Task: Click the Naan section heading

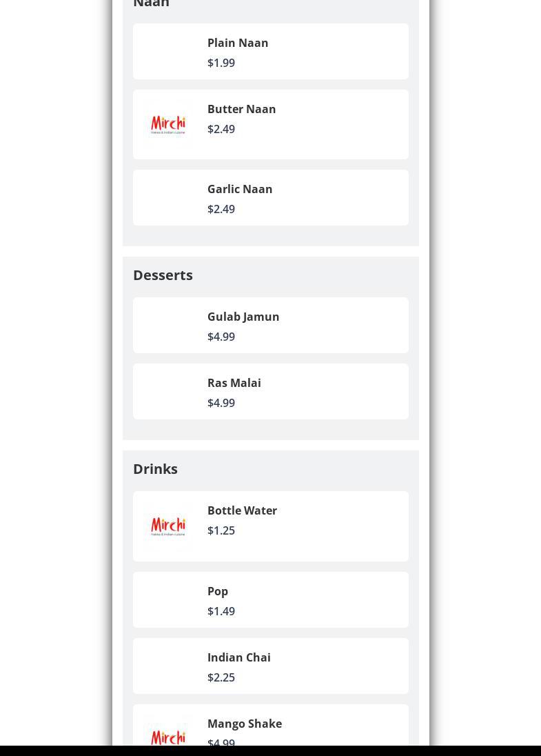Action: pos(151,4)
